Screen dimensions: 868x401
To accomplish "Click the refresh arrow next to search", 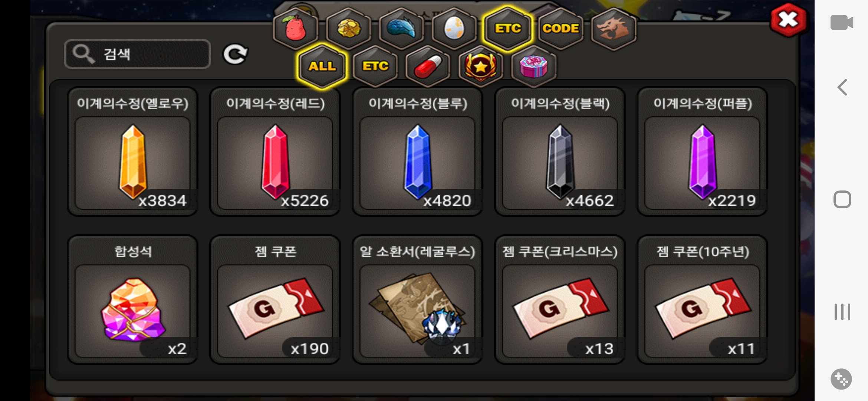I will pos(235,55).
